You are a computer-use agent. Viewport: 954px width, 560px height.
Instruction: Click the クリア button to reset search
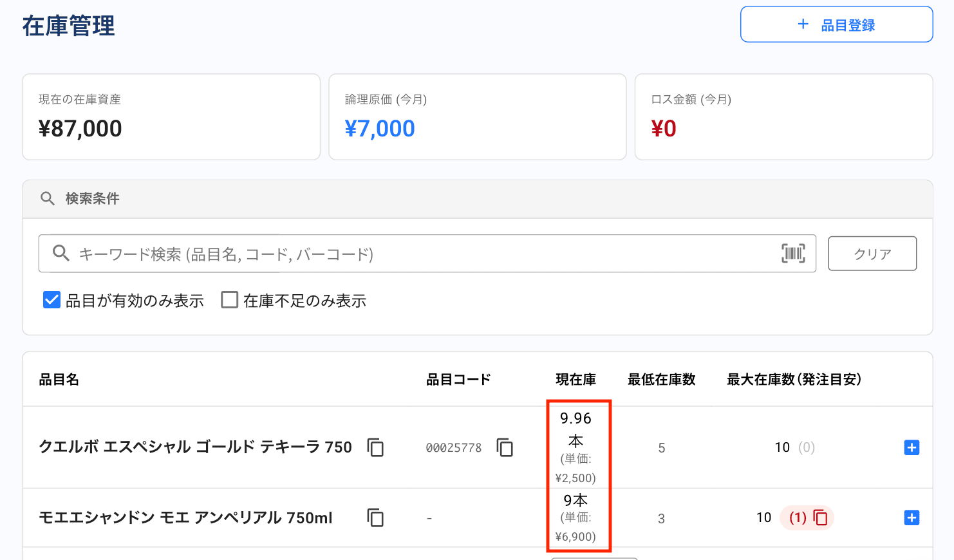[x=872, y=254]
